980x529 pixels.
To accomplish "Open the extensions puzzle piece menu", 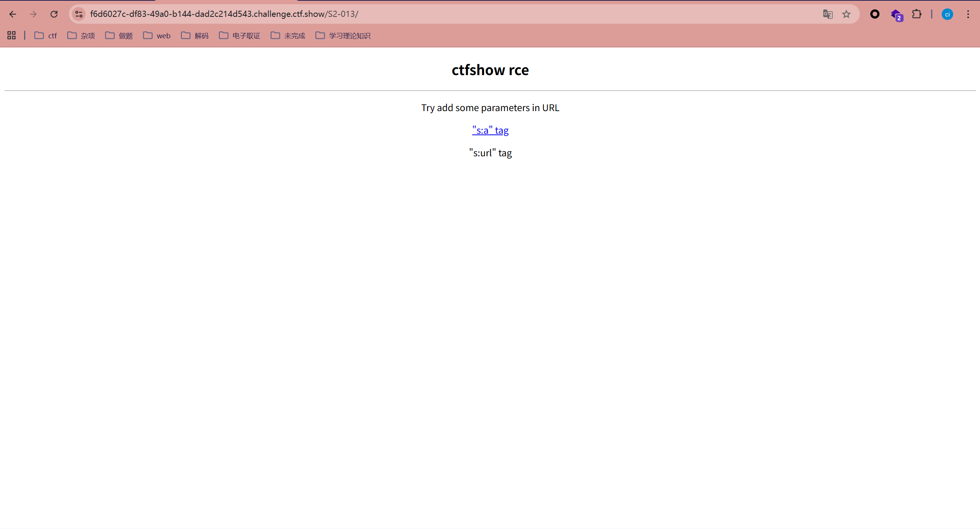I will pos(917,14).
